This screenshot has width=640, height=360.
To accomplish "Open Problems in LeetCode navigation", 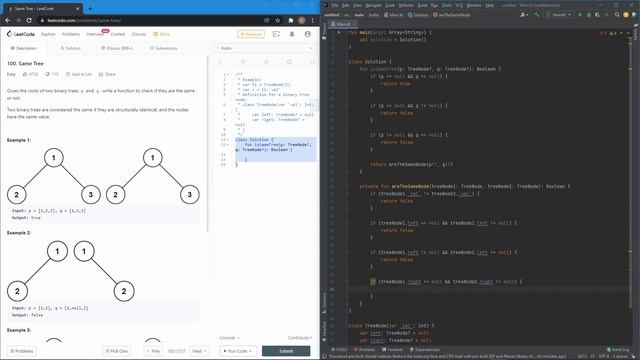I will click(71, 34).
